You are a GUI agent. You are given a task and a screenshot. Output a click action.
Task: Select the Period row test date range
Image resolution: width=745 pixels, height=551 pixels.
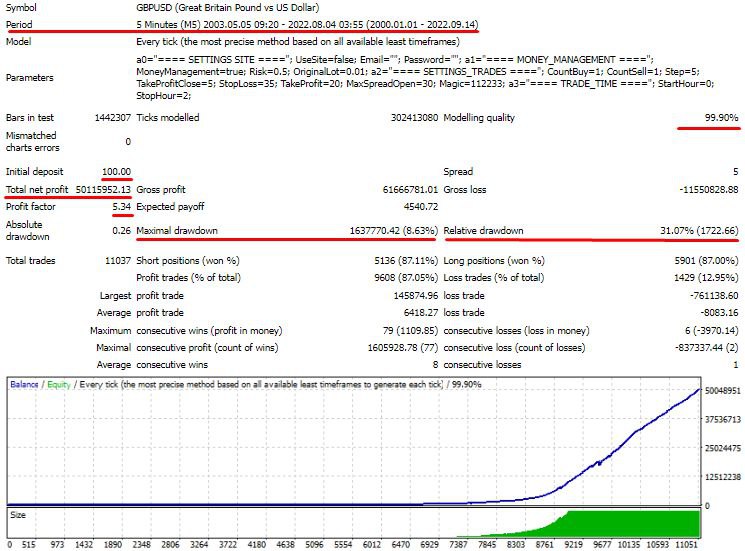307,25
